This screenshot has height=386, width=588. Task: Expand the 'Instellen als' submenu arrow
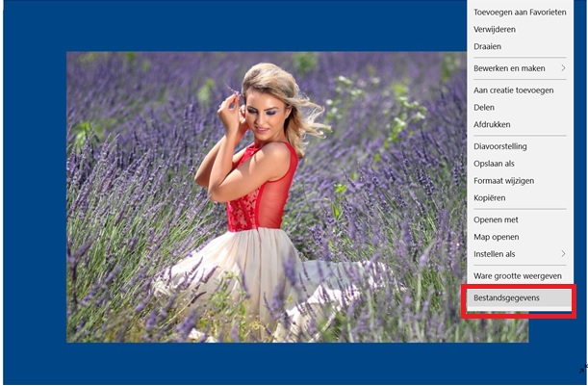tap(563, 254)
